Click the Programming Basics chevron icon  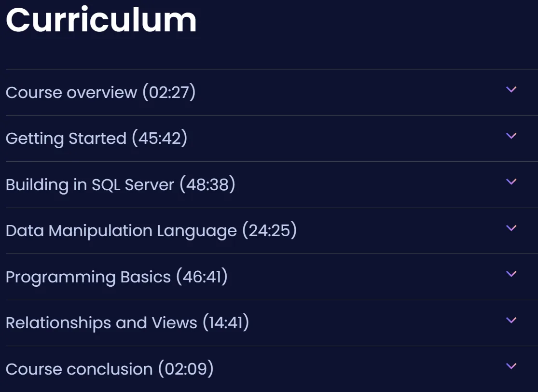tap(511, 274)
